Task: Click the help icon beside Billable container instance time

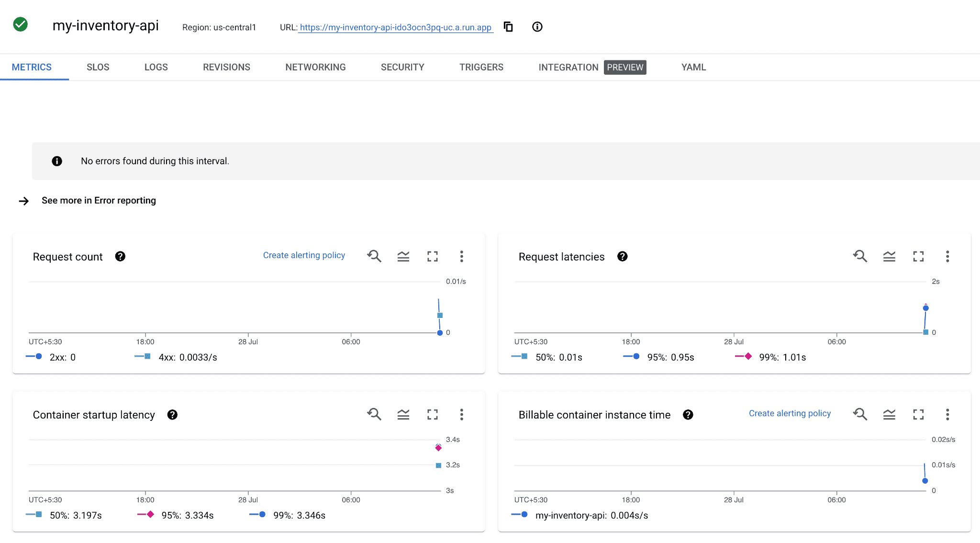Action: [x=688, y=415]
